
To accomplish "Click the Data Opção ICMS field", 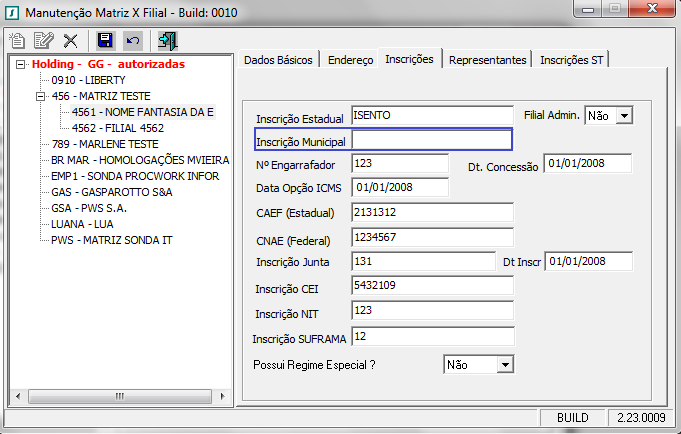I will tap(400, 188).
